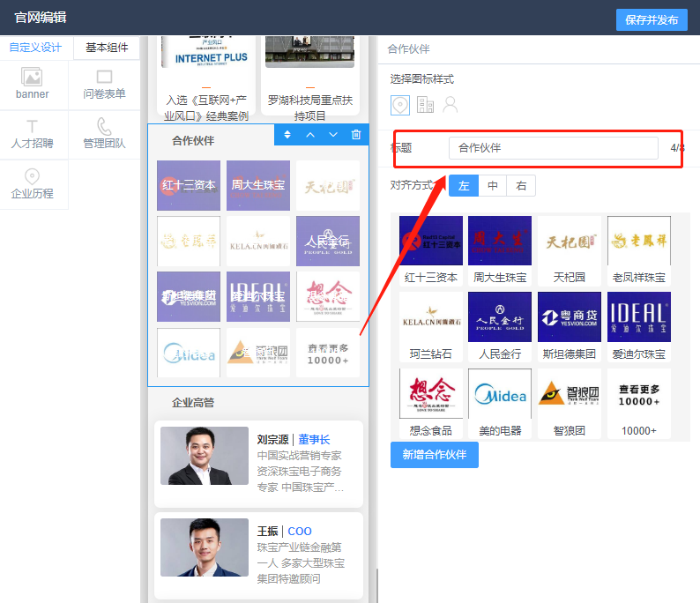The image size is (700, 603).
Task: Delete the 合作伙伴 block with trash icon
Action: [x=356, y=134]
